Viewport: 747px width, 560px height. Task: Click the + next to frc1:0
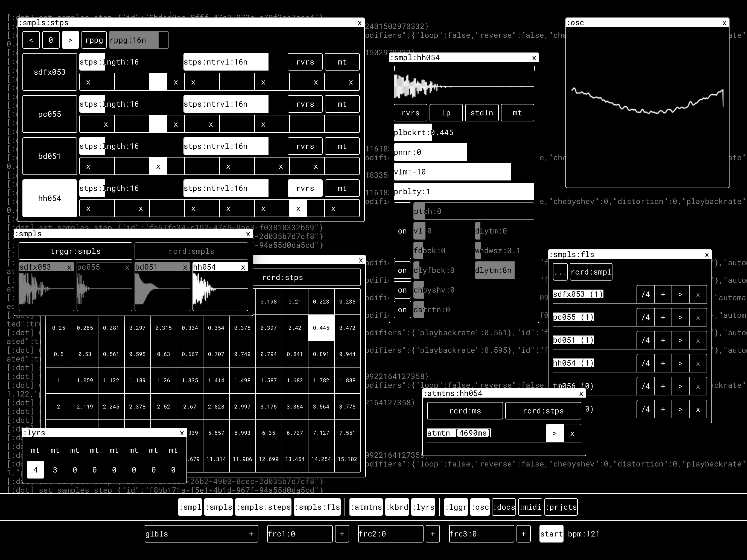pos(342,534)
